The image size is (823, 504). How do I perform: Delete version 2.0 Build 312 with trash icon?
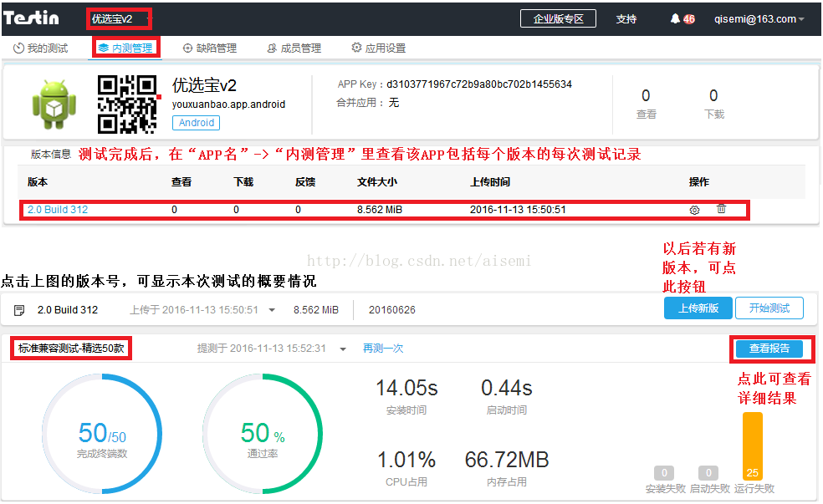pos(721,209)
